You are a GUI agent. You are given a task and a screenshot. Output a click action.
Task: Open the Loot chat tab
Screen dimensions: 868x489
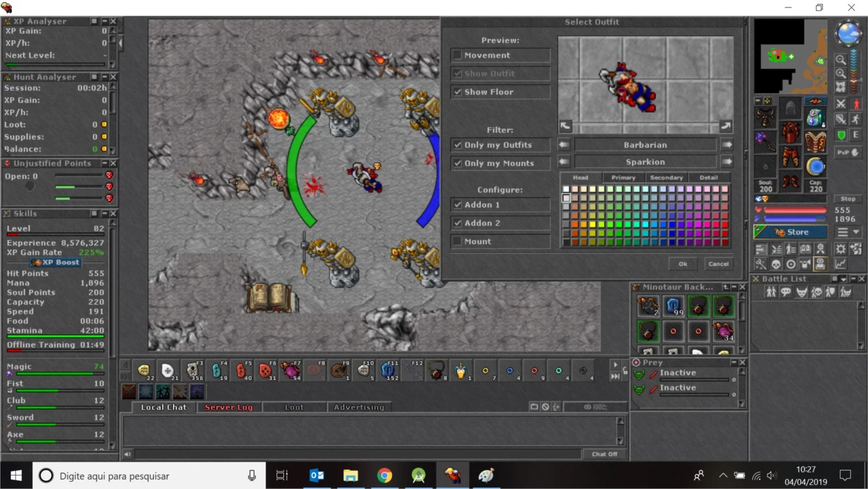pos(294,407)
